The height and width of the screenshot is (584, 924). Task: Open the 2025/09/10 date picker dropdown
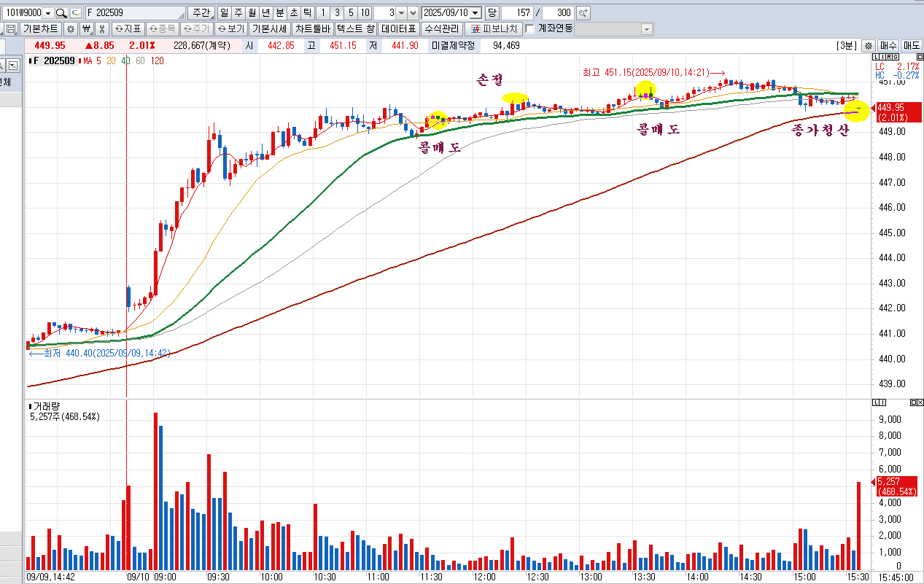[476, 13]
